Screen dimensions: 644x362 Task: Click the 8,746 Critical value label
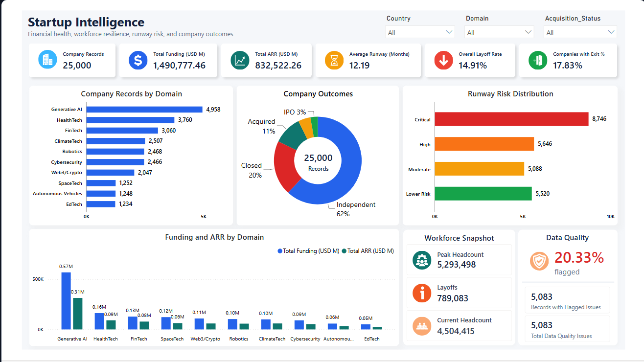pos(599,119)
